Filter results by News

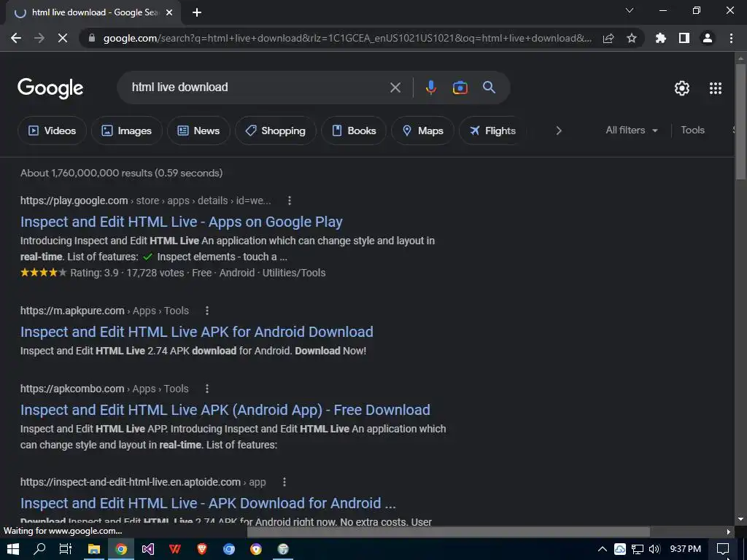(198, 131)
